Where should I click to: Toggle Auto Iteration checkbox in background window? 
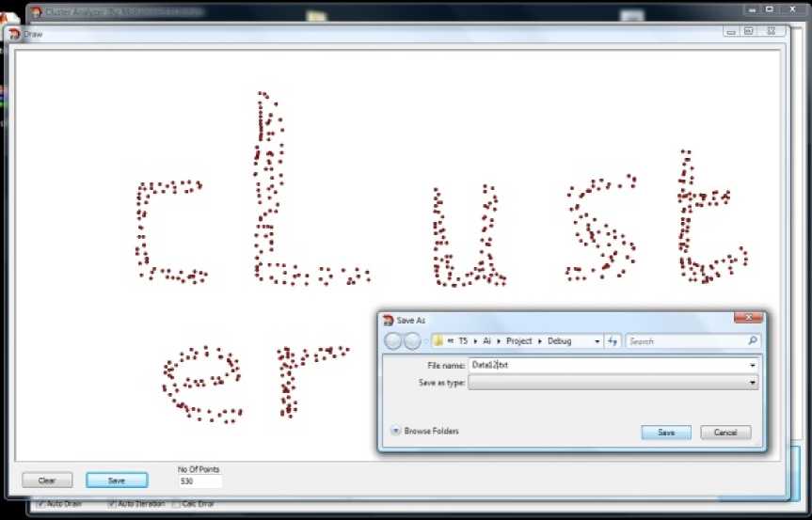tap(111, 504)
